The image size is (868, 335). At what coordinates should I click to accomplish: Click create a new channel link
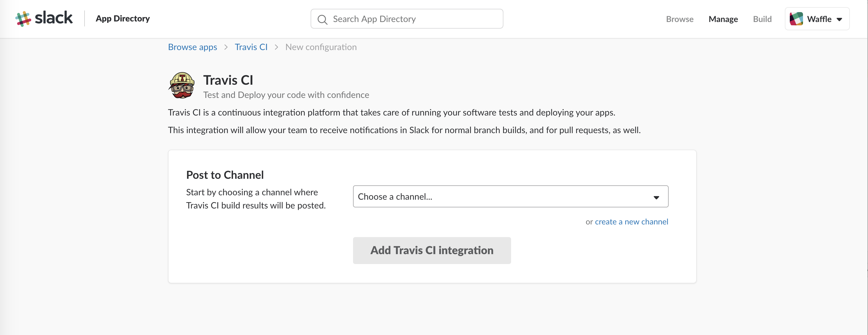pos(631,222)
